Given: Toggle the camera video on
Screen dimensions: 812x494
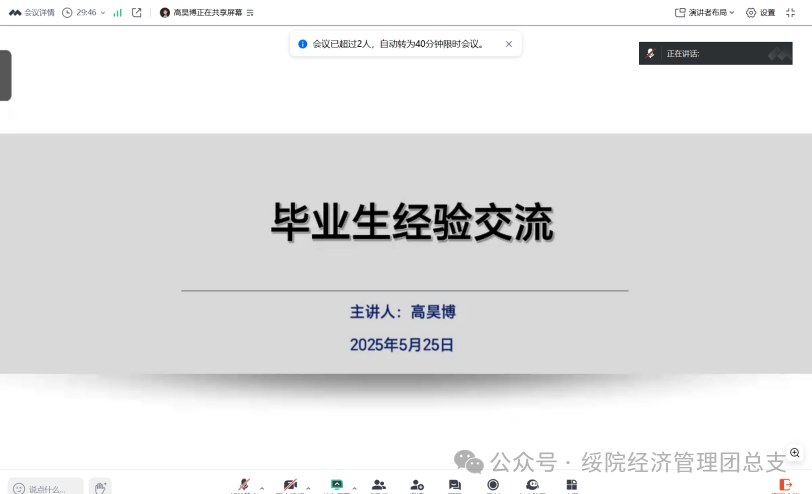Looking at the screenshot, I should (x=291, y=485).
